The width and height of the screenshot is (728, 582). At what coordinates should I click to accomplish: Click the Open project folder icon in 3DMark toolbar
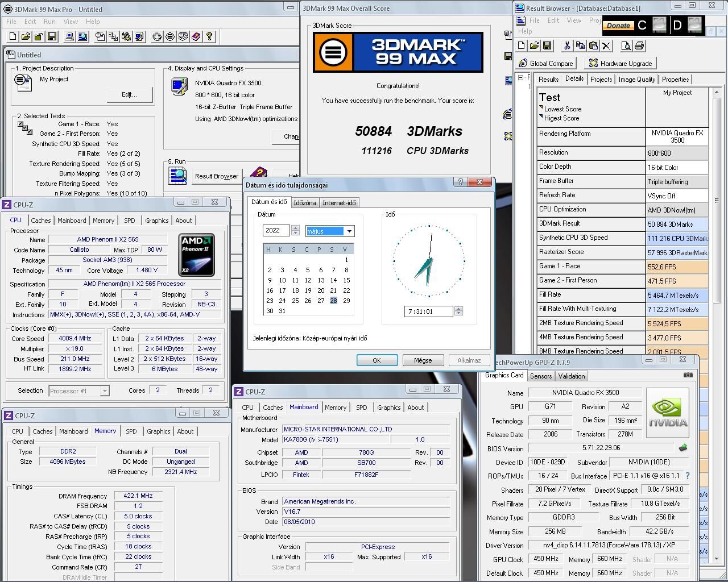click(x=26, y=37)
